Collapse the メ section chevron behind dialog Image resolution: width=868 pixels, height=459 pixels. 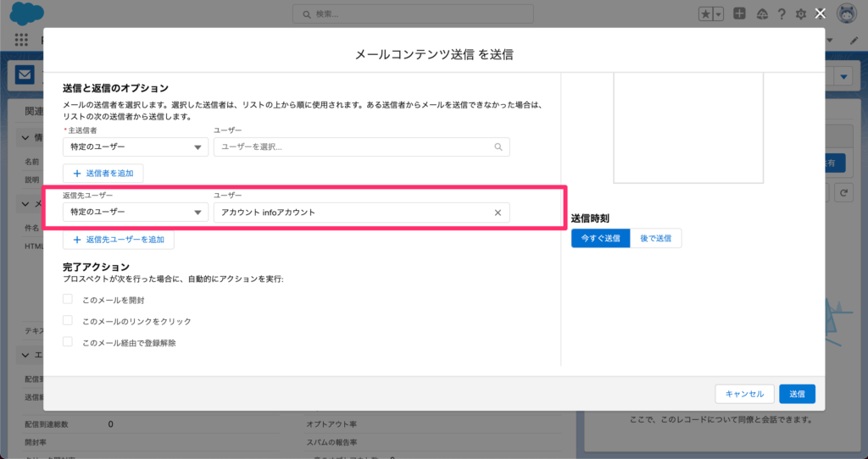(x=25, y=204)
